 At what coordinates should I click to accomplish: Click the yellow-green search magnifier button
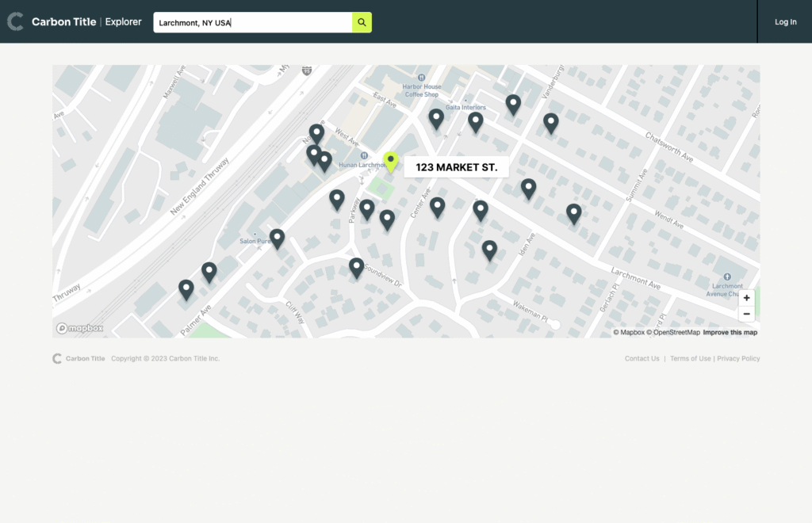362,22
